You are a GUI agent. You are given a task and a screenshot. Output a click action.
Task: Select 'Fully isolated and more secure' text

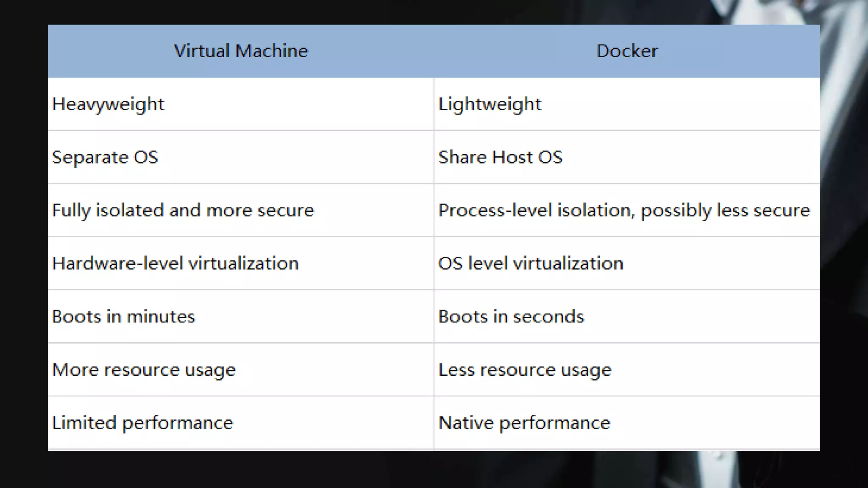[x=183, y=211]
